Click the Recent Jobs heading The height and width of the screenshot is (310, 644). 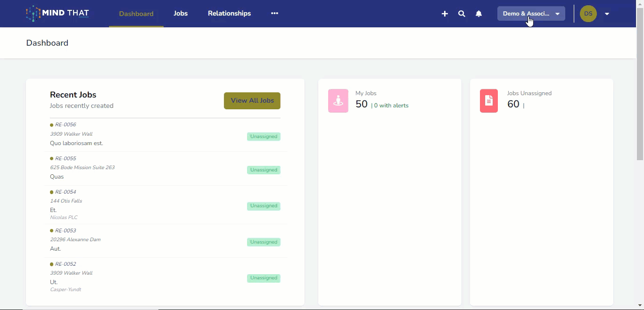(73, 95)
